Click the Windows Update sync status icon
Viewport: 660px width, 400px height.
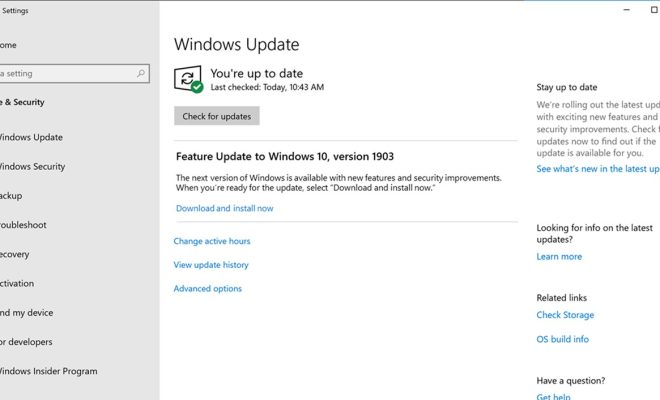189,79
